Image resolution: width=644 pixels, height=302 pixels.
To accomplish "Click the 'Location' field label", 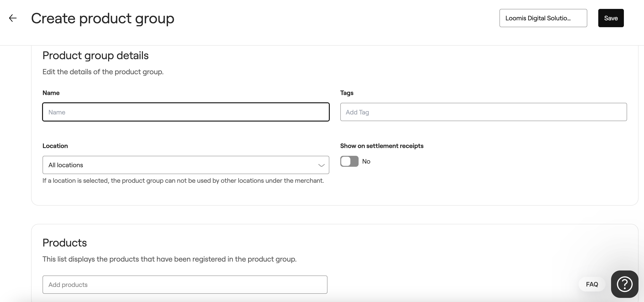I will [x=55, y=146].
